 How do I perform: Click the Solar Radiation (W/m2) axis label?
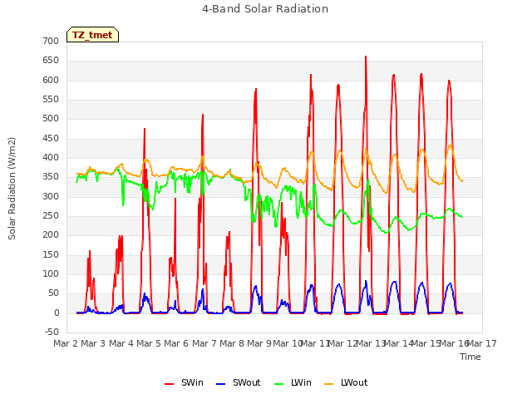tap(12, 189)
